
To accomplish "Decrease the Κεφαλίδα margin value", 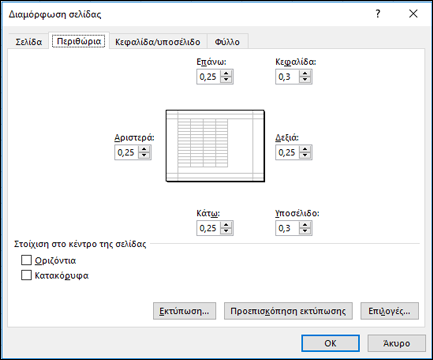I will coord(305,80).
